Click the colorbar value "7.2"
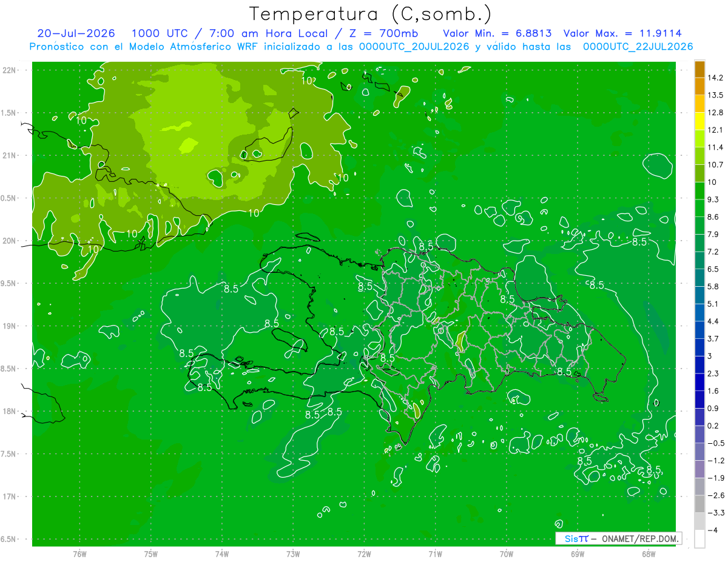Viewport: 728px width, 562px height. 714,252
